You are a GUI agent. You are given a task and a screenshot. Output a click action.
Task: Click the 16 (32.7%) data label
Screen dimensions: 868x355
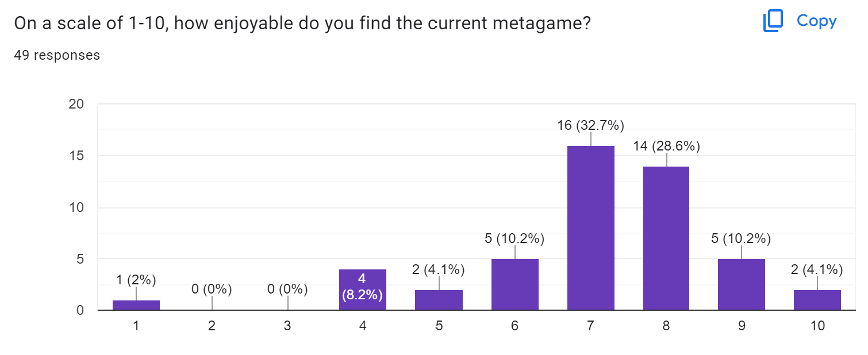tap(590, 125)
